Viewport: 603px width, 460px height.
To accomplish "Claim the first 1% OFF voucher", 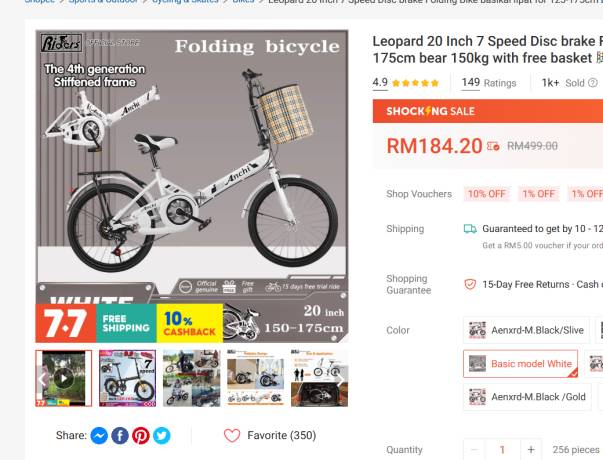I will (x=538, y=193).
